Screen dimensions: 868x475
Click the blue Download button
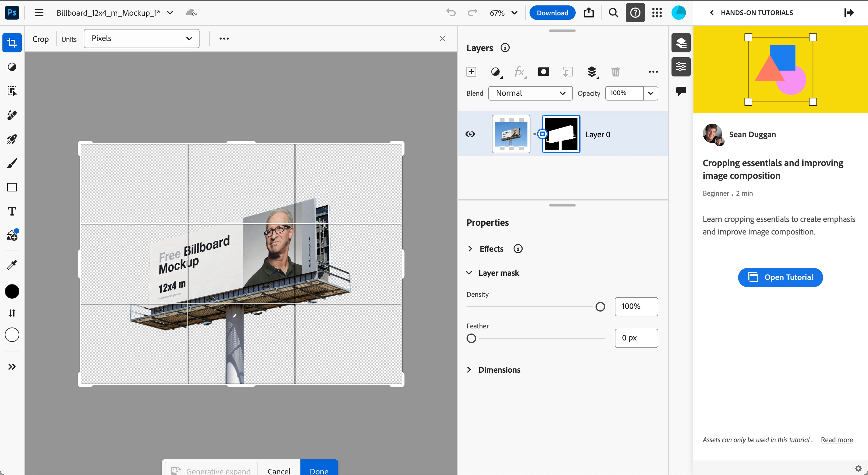tap(552, 13)
